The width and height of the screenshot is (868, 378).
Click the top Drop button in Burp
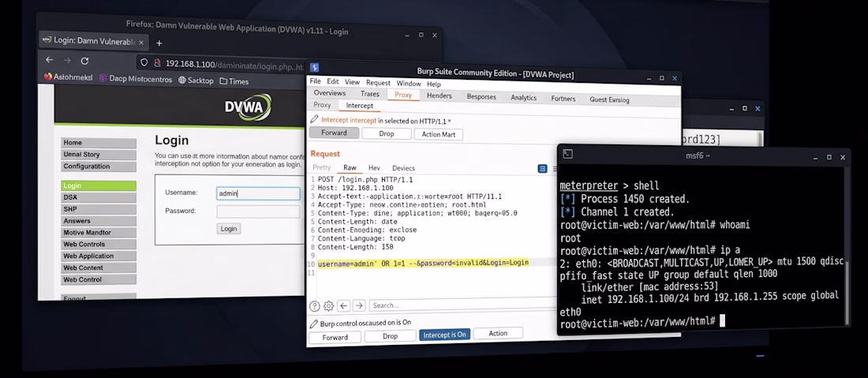tap(387, 133)
